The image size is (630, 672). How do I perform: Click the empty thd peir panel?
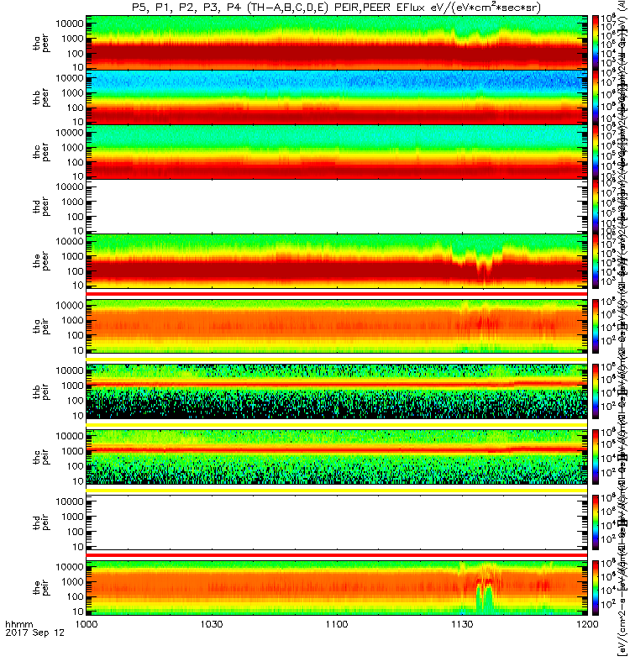pos(337,522)
